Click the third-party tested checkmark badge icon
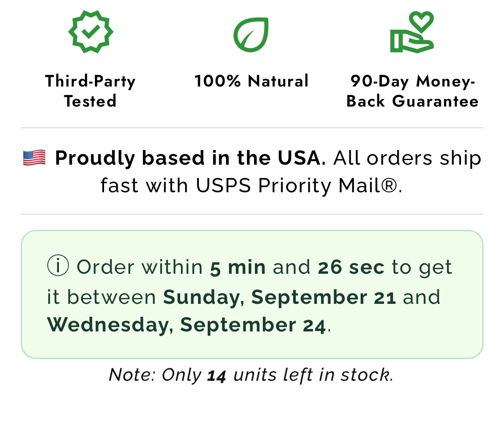The width and height of the screenshot is (504, 433). pyautogui.click(x=91, y=32)
